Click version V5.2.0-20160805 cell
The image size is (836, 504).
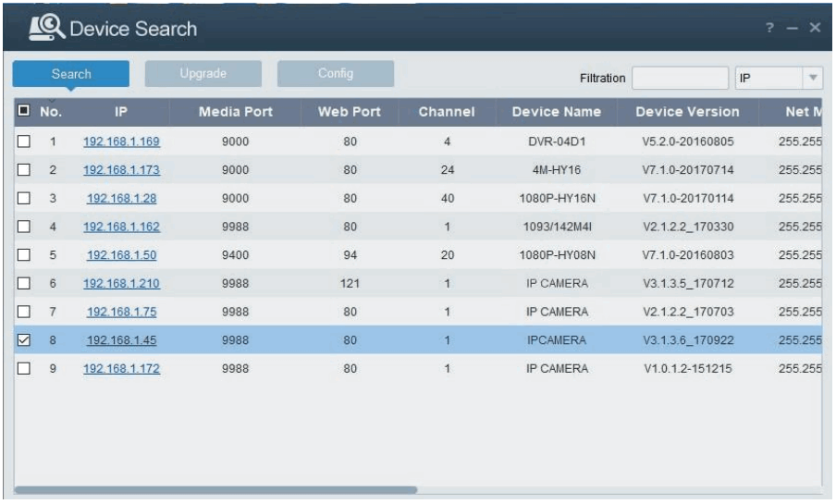688,141
